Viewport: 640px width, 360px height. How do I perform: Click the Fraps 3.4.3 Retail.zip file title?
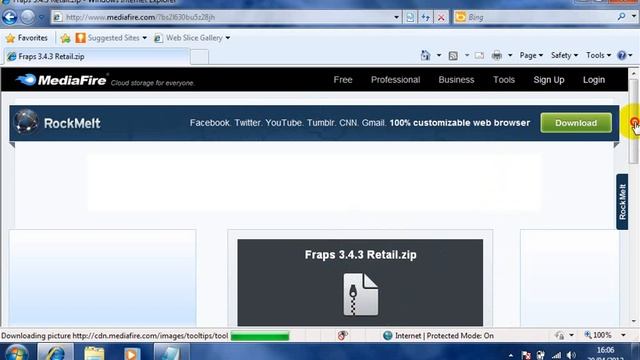click(x=360, y=255)
